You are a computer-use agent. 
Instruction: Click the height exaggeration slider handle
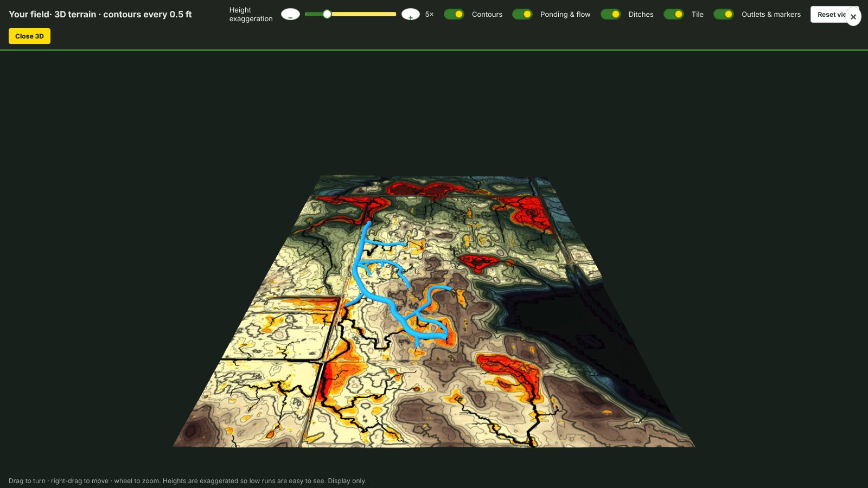click(x=327, y=14)
